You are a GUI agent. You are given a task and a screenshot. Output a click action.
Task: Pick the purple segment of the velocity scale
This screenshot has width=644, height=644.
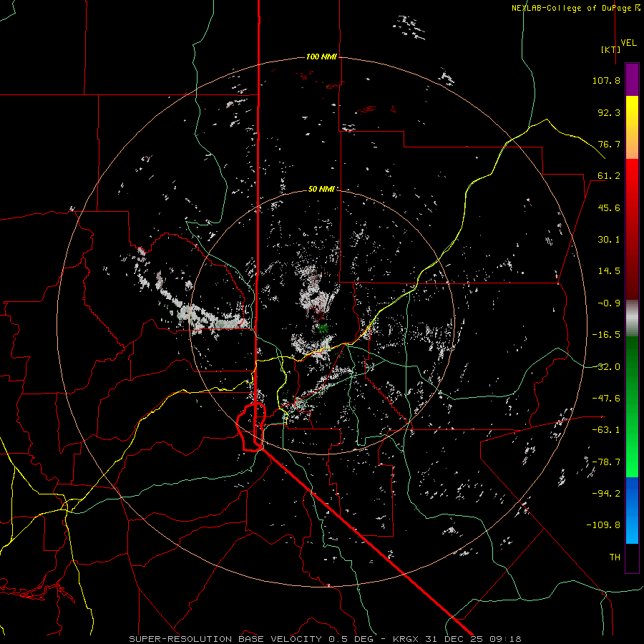coord(632,79)
